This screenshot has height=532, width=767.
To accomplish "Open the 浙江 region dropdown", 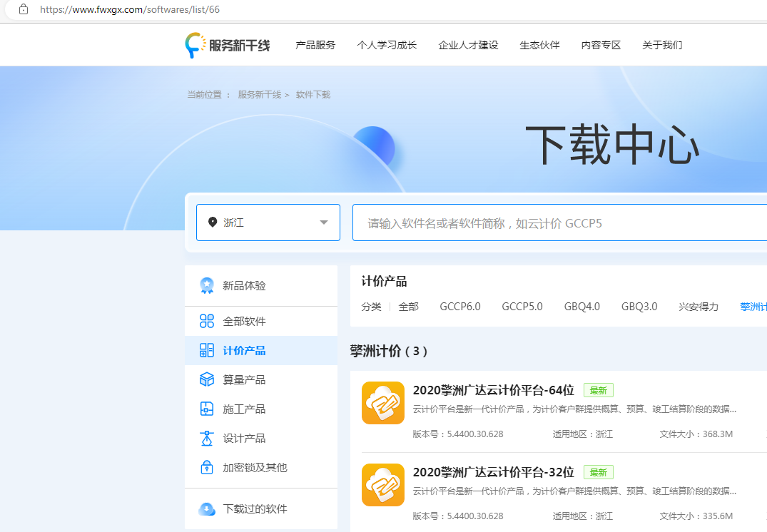I will click(x=268, y=222).
